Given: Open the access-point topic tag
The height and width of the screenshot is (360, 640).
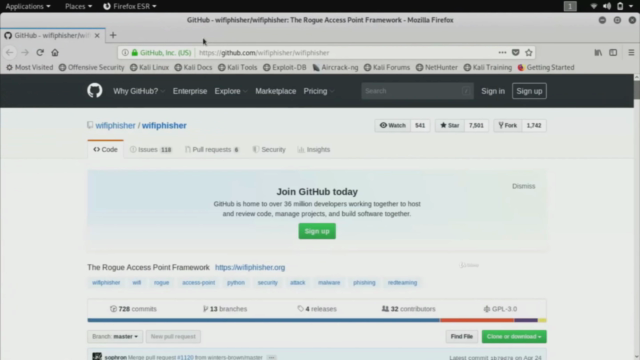Looking at the screenshot, I should pos(198,282).
